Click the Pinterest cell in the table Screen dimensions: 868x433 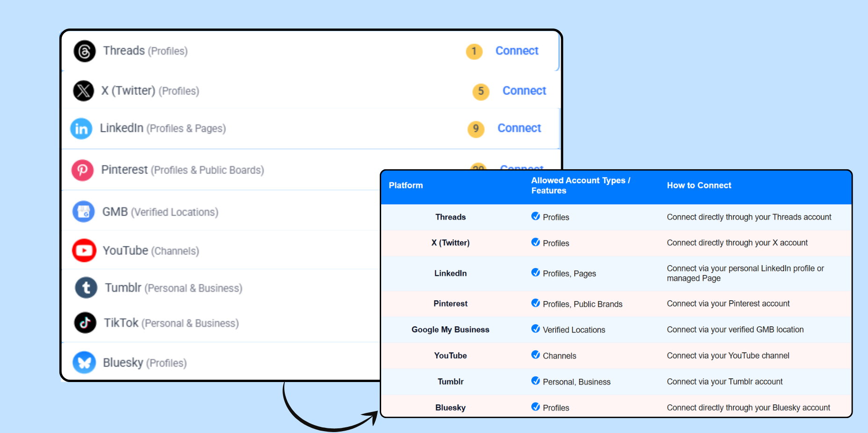[450, 303]
